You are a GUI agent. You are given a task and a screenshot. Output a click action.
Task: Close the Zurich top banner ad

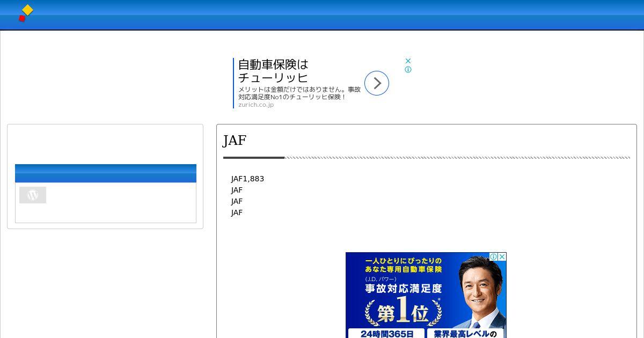click(408, 61)
